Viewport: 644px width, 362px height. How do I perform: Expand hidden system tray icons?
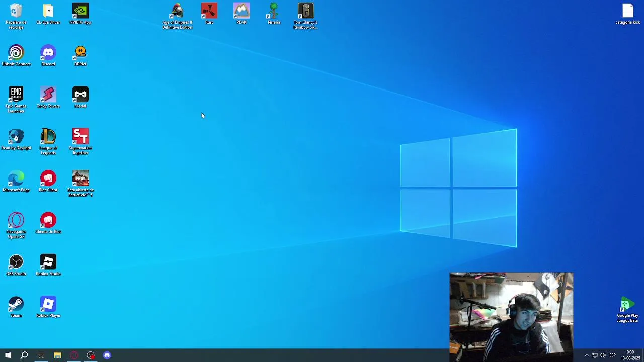(x=586, y=355)
